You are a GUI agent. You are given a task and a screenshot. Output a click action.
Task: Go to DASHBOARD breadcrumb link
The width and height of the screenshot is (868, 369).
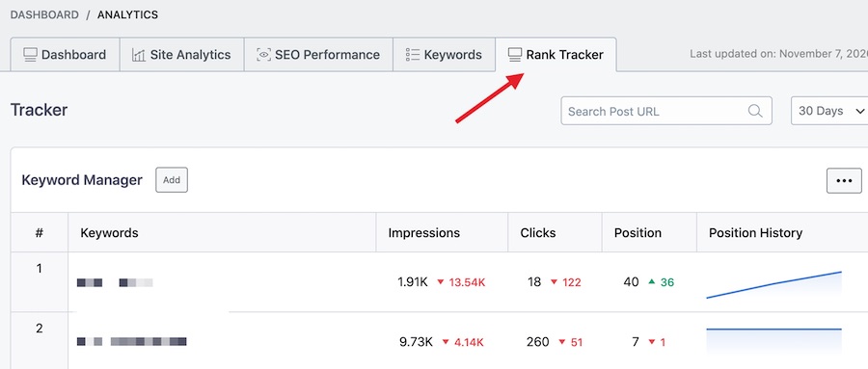44,15
